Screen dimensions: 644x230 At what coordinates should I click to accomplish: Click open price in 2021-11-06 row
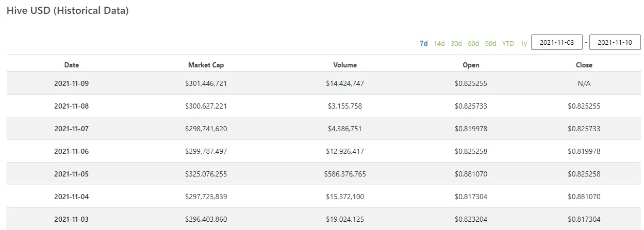click(471, 151)
